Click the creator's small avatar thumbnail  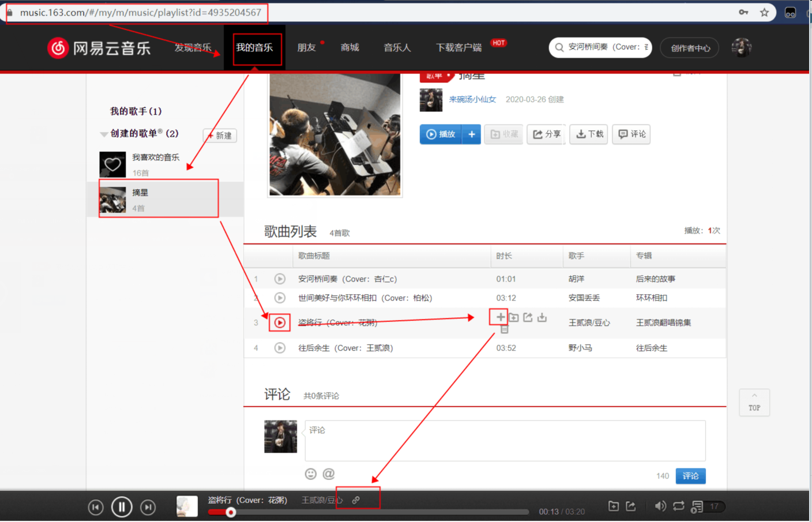click(x=431, y=100)
